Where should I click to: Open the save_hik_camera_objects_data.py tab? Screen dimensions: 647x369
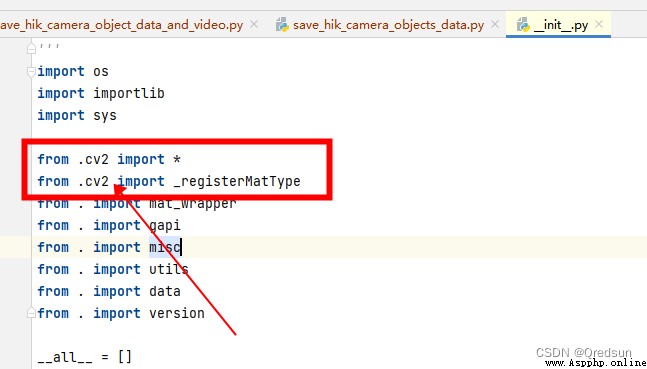coord(388,25)
